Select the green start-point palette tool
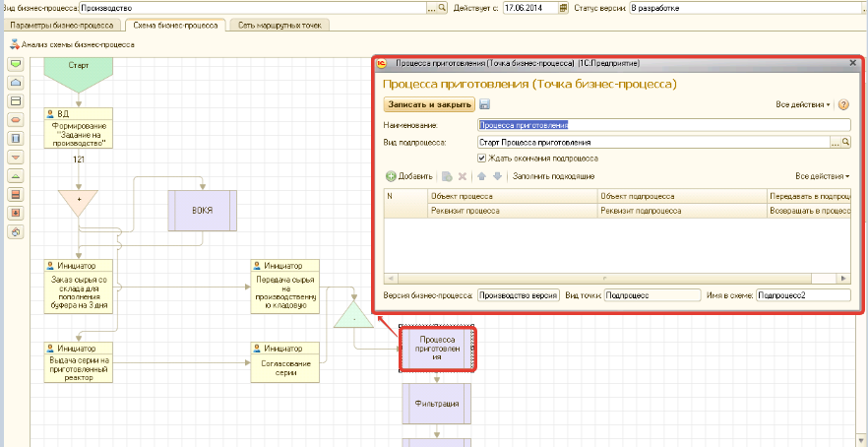This screenshot has width=868, height=447. click(15, 64)
